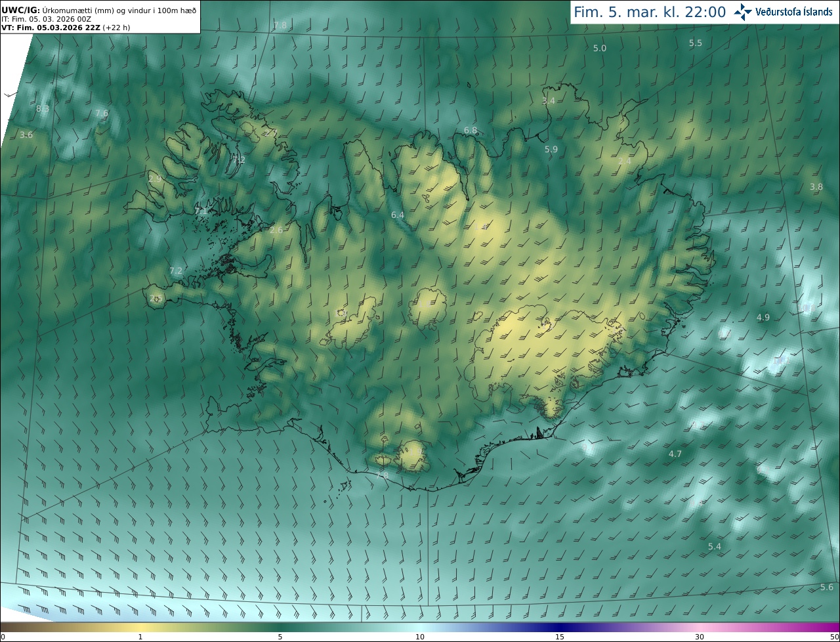840x642 pixels.
Task: Click the 5.0 value on the map
Action: coord(600,49)
